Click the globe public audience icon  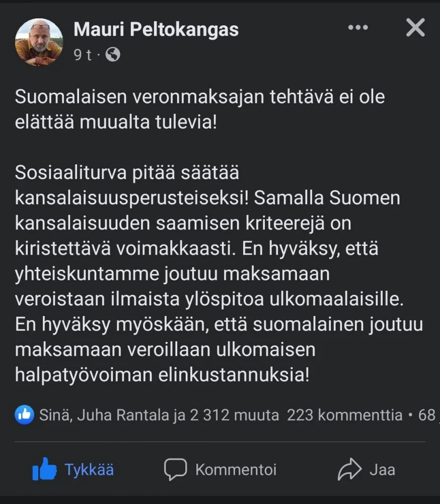click(x=114, y=54)
